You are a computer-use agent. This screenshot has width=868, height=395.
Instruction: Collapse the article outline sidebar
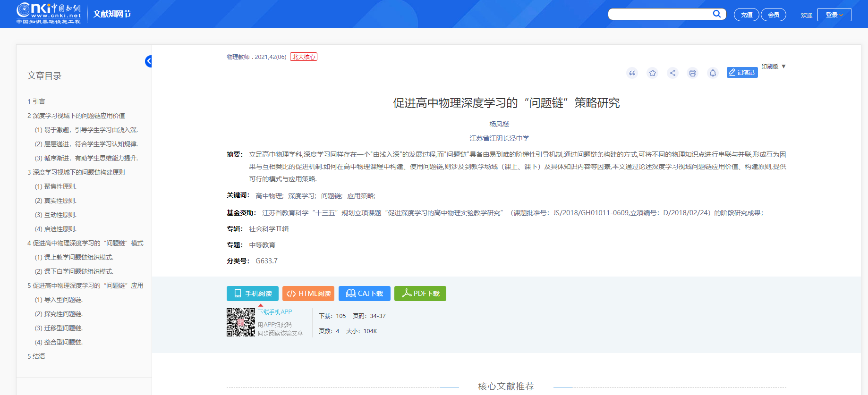(x=148, y=61)
